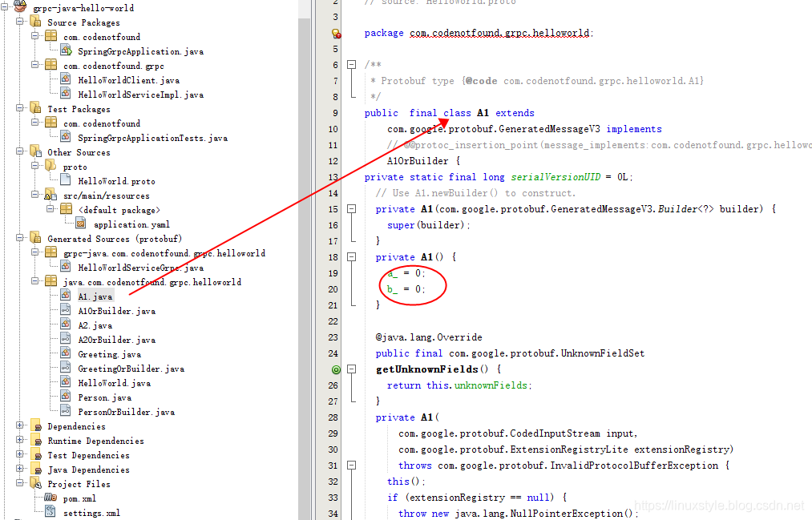Click the SpringGrpcApplication.java file icon
812x520 pixels.
(66, 50)
